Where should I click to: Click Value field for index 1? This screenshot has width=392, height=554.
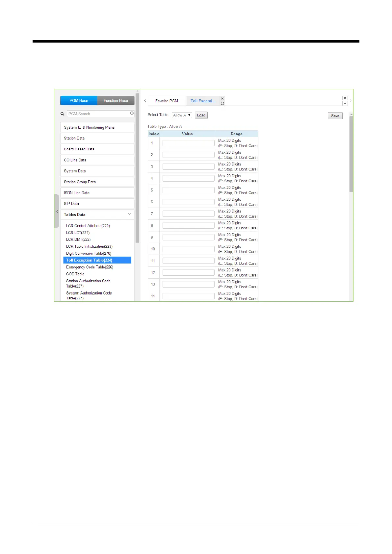tap(189, 143)
